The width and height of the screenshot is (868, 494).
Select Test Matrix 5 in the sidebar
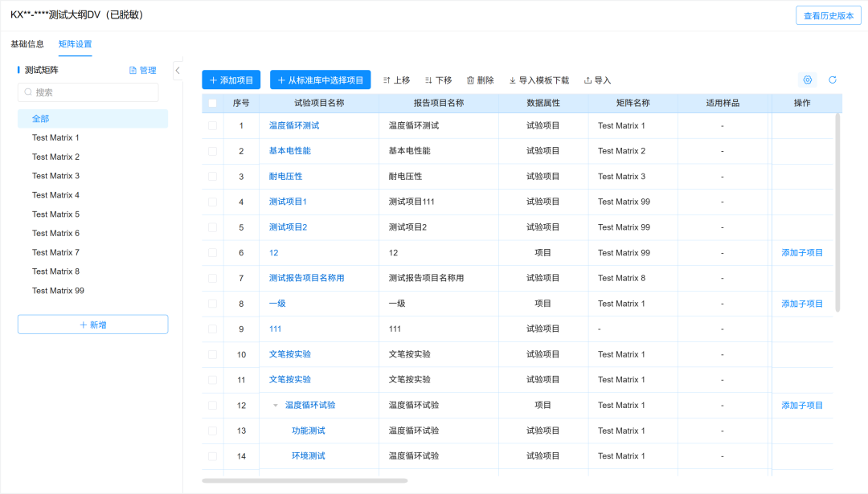click(56, 214)
